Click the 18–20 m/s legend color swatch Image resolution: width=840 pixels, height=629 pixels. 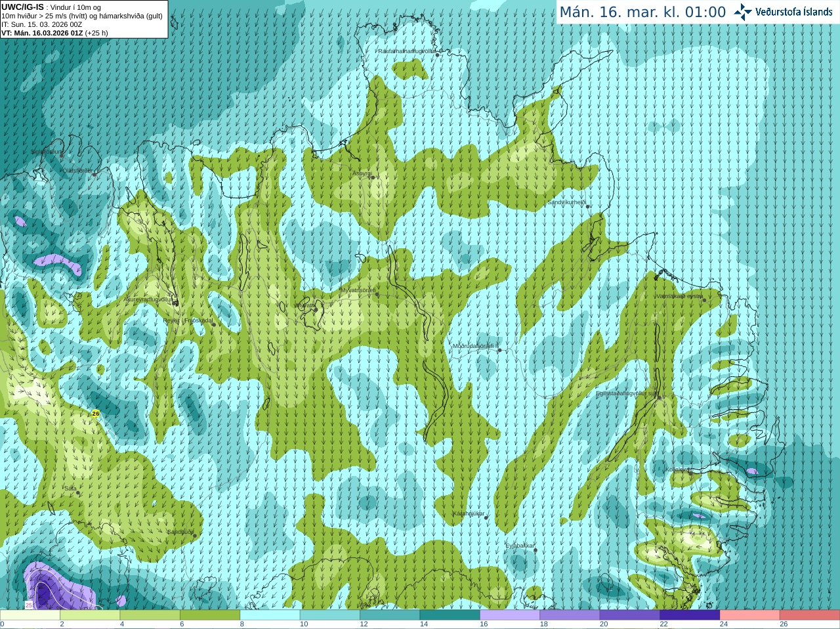570,615
